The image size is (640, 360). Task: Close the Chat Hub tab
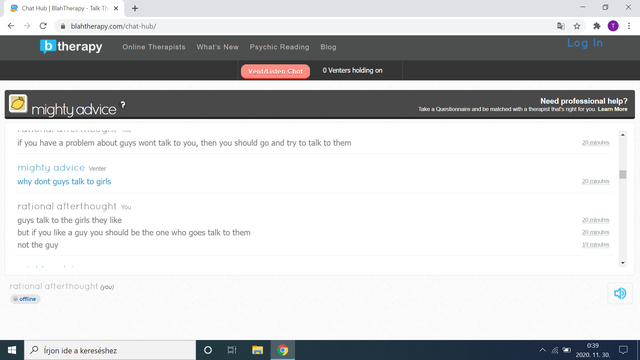(x=116, y=8)
